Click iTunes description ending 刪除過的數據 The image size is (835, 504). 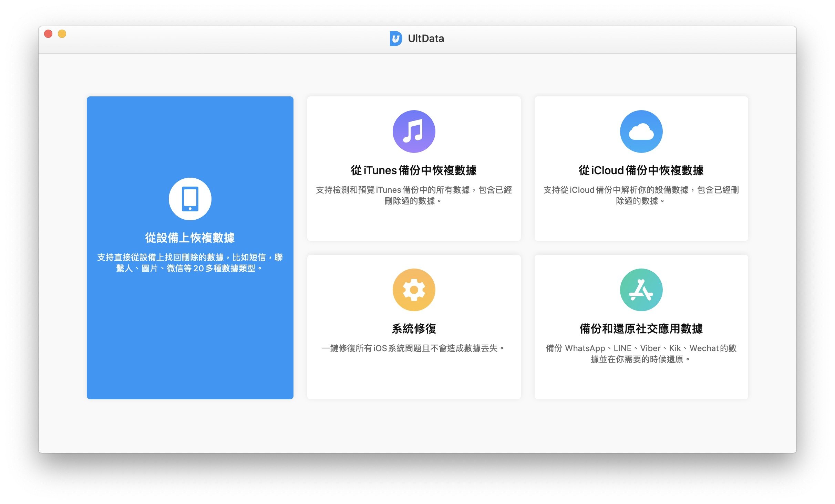click(x=414, y=195)
